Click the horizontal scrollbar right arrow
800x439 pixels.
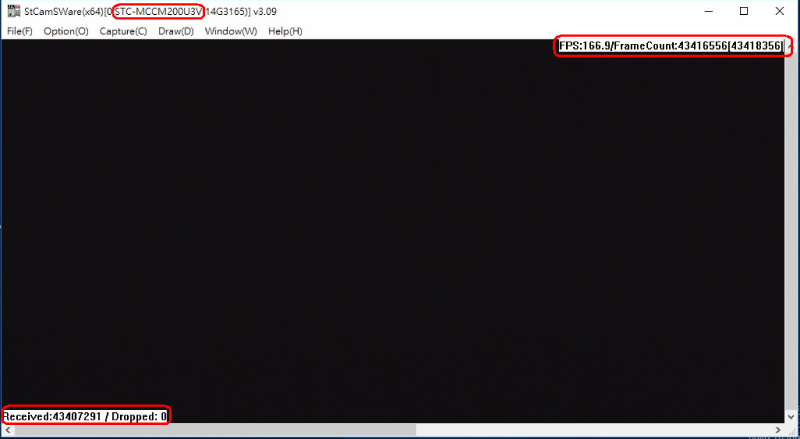pyautogui.click(x=779, y=431)
